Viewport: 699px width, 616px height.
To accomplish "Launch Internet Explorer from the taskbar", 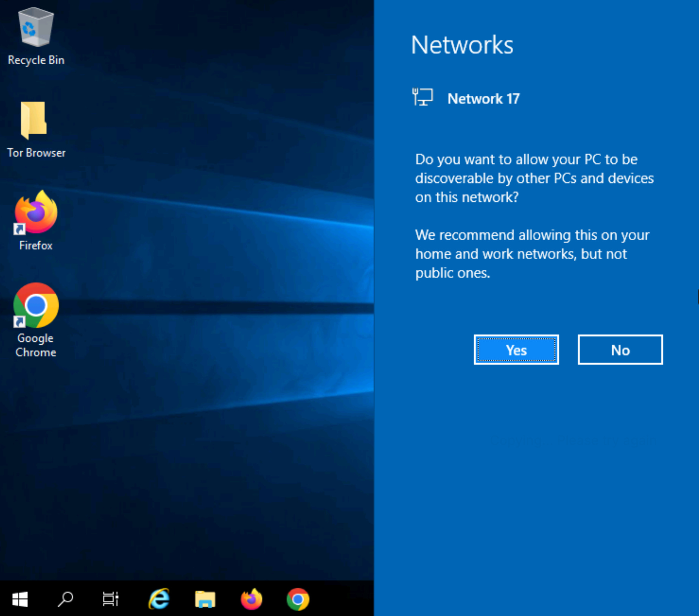I will pyautogui.click(x=158, y=599).
